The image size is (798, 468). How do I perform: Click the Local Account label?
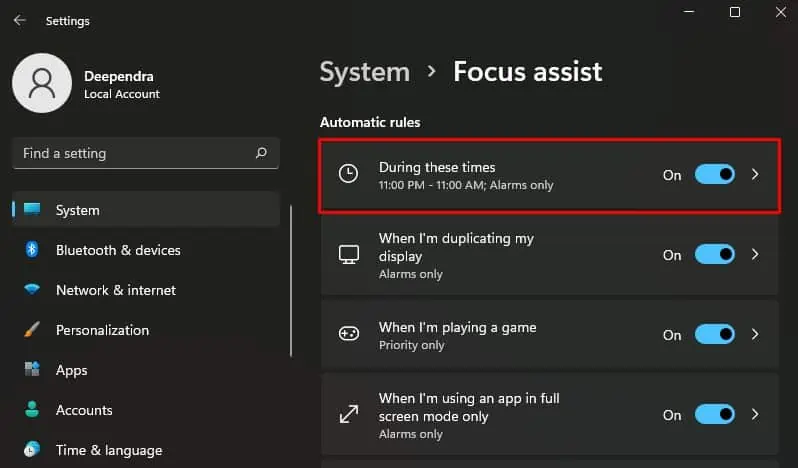click(x=122, y=94)
